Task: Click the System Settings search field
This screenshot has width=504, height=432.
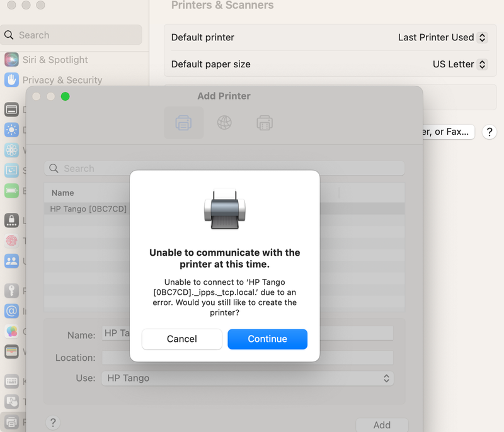Action: [x=71, y=35]
